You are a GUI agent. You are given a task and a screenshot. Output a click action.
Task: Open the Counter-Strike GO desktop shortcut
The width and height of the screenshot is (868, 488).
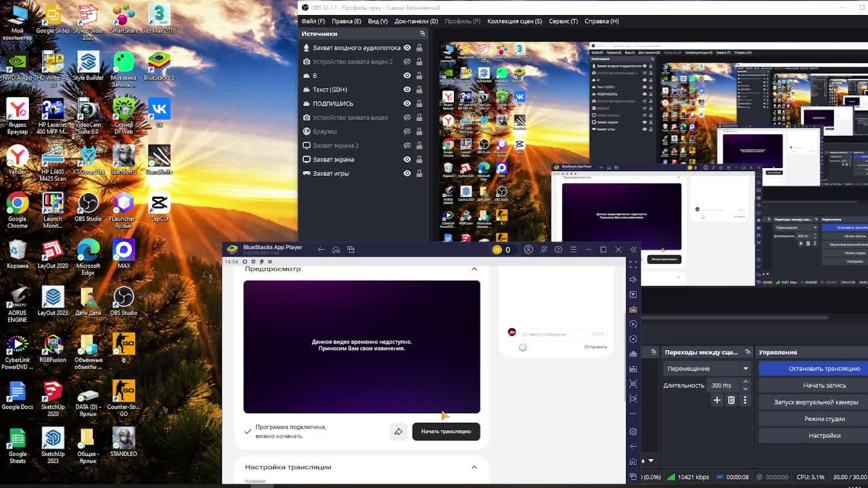[x=124, y=399]
